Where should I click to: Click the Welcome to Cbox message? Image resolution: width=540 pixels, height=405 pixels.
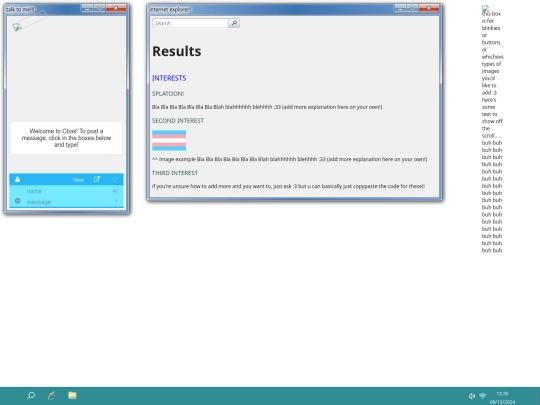click(66, 138)
